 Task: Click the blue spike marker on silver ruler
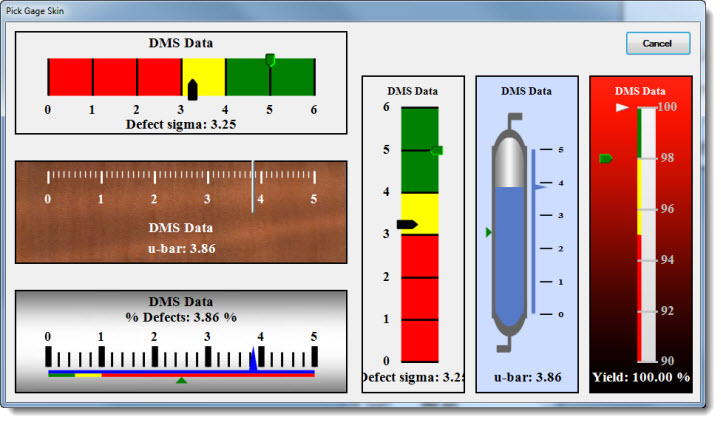(x=253, y=359)
